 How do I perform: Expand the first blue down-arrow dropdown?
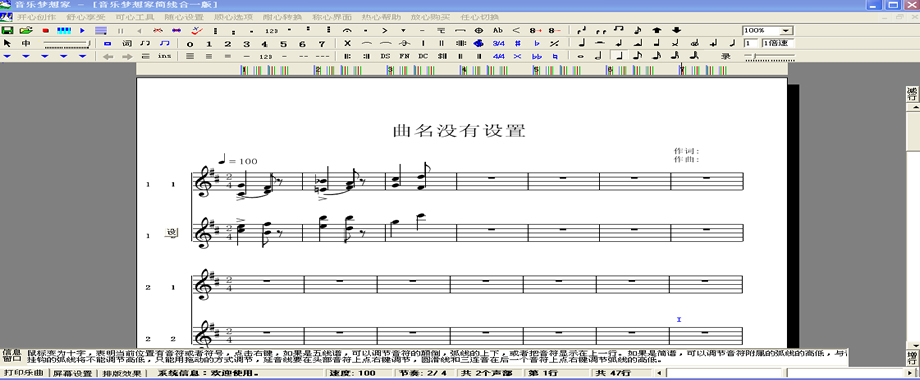tap(8, 56)
